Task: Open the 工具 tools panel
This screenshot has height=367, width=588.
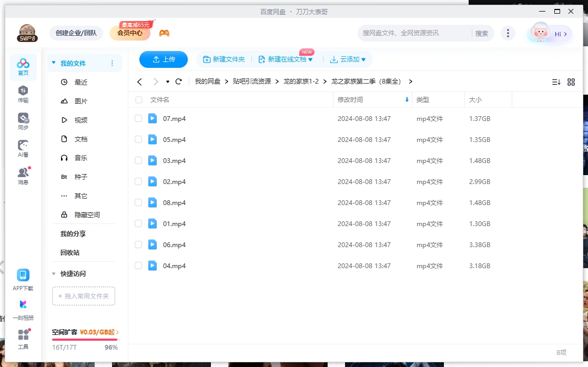Action: click(23, 339)
